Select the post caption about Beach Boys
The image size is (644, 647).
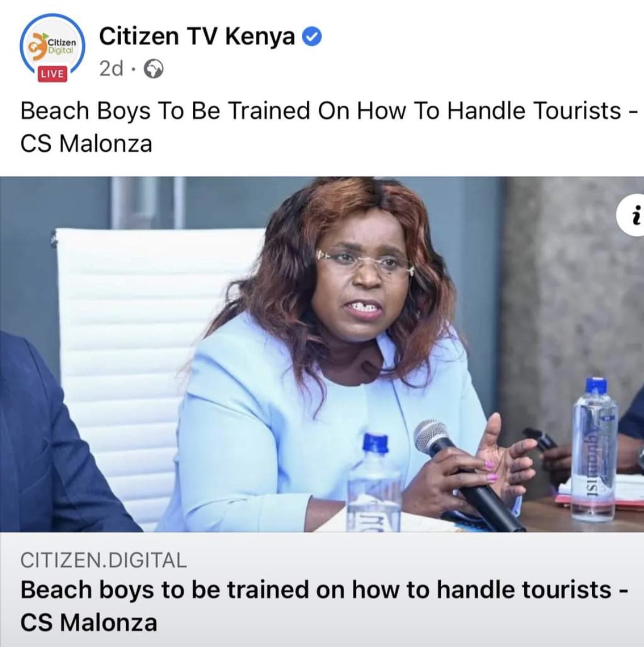click(329, 127)
